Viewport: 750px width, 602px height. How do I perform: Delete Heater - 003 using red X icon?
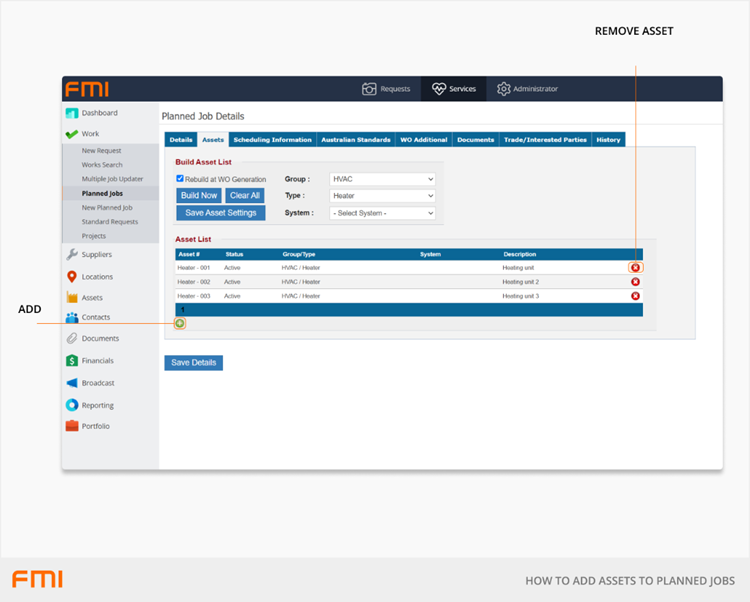(635, 296)
